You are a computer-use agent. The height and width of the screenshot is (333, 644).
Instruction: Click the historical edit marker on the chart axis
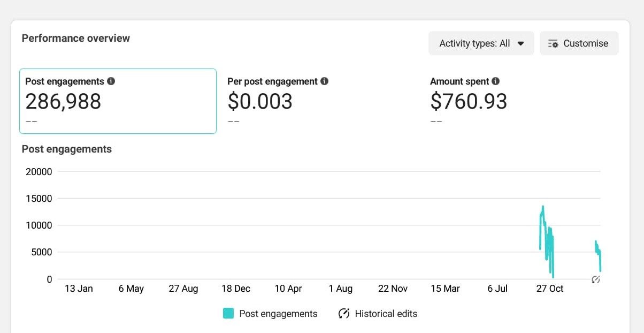coord(596,279)
